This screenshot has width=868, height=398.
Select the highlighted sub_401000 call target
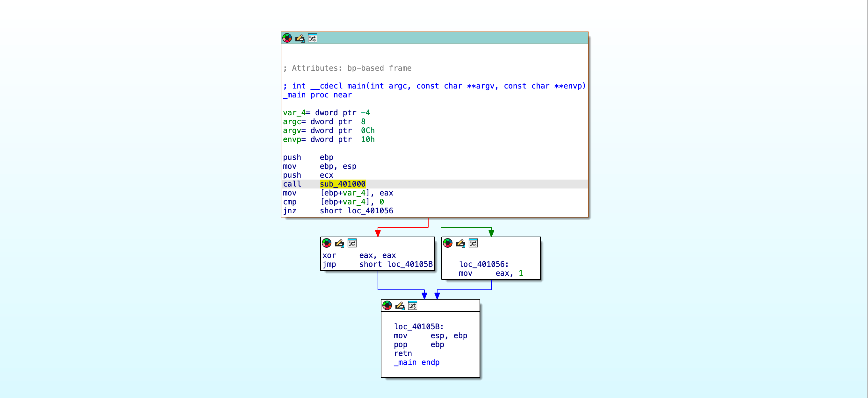(342, 184)
